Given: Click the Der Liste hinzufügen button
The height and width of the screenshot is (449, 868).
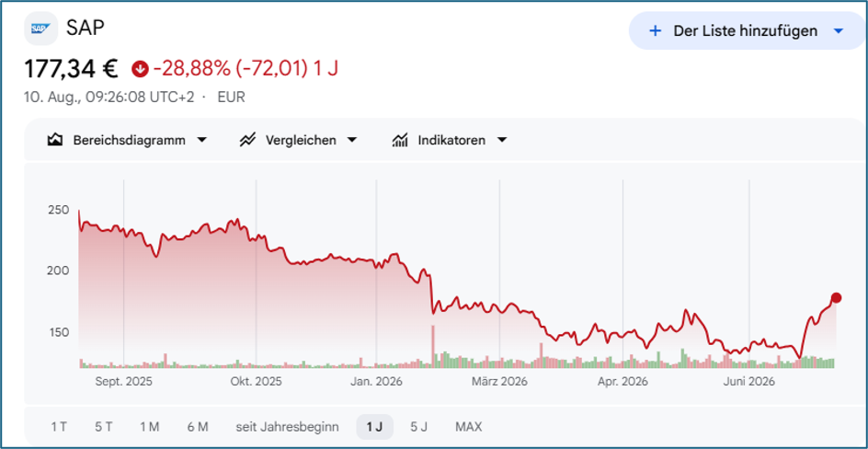Looking at the screenshot, I should (748, 31).
